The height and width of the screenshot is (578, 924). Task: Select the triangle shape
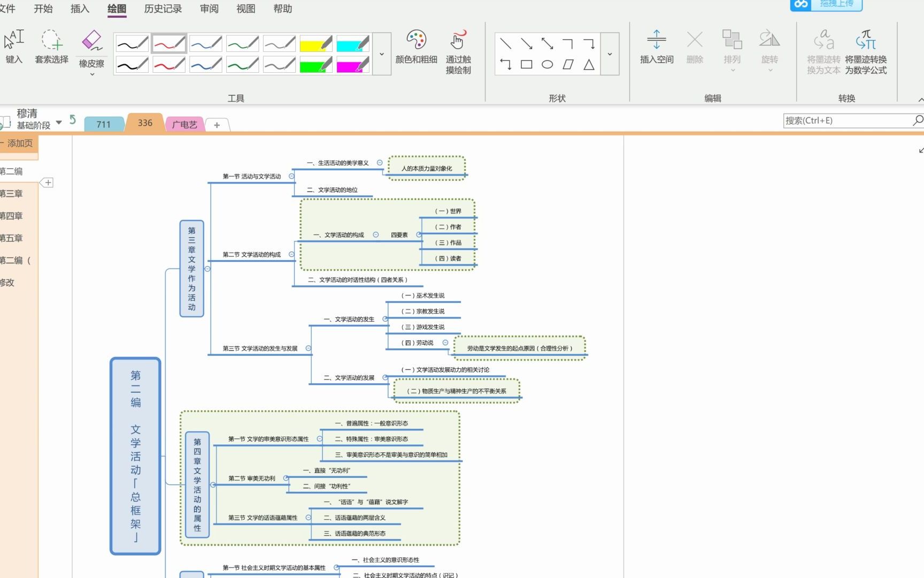[589, 65]
